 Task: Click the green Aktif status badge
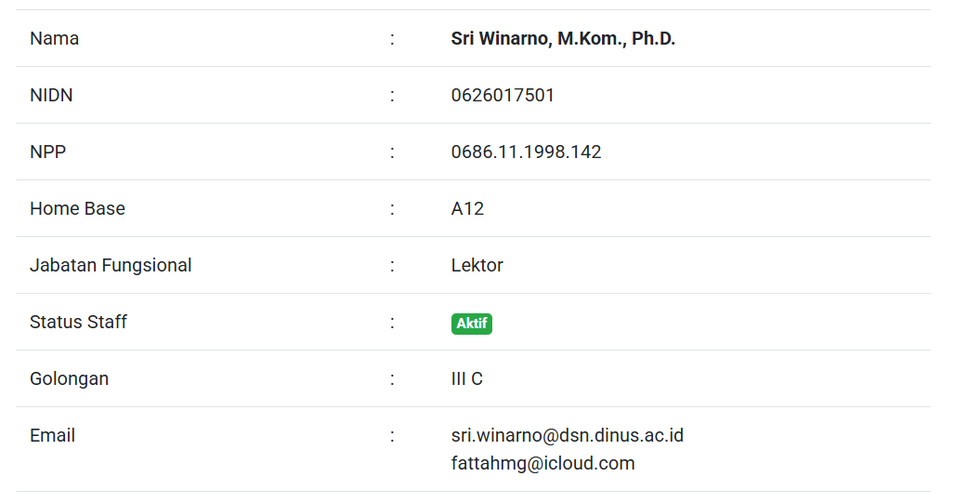pyautogui.click(x=472, y=324)
